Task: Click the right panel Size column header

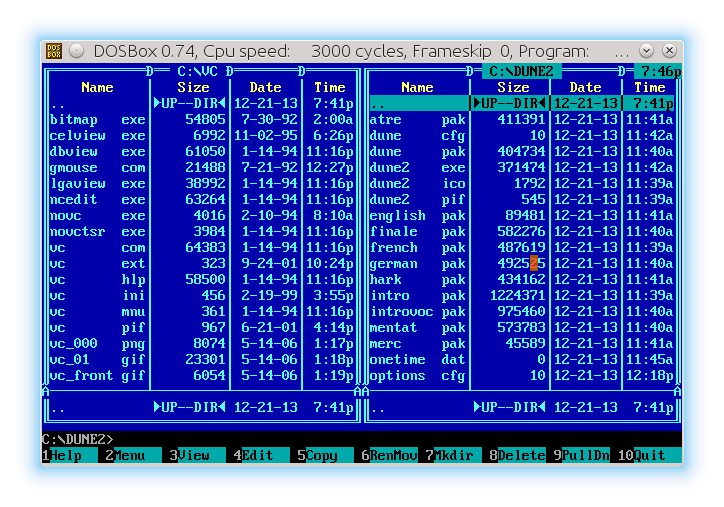Action: [513, 87]
